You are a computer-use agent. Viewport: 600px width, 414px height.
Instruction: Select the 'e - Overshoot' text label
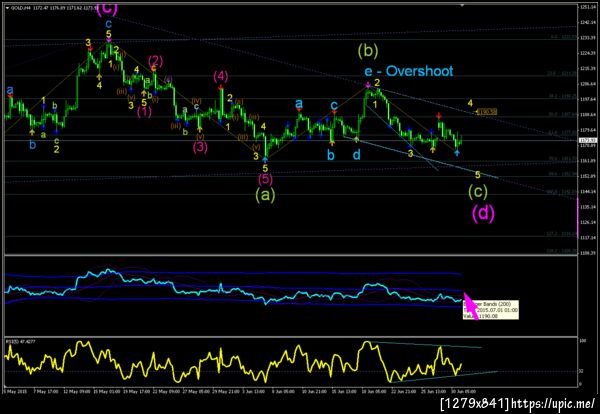point(409,71)
